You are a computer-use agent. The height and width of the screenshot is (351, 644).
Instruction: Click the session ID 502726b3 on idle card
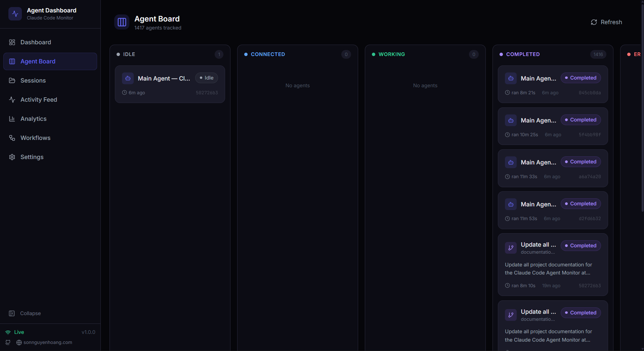tap(207, 93)
